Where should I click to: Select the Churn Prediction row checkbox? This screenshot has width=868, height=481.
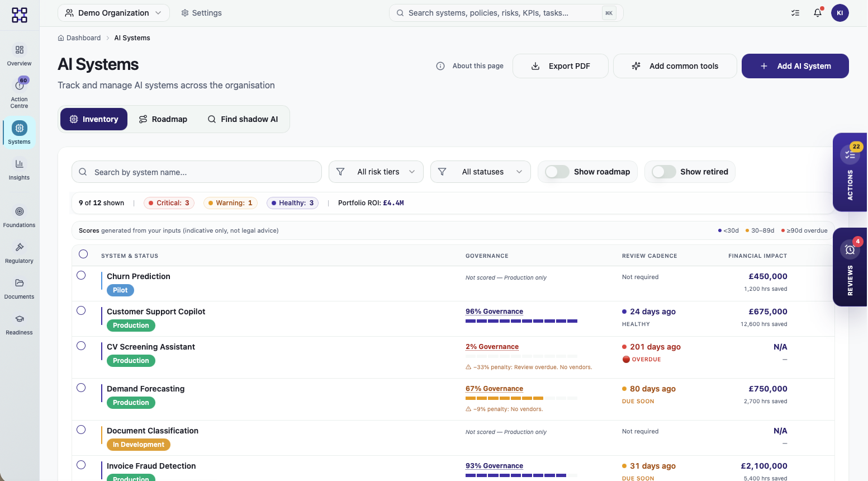81,275
